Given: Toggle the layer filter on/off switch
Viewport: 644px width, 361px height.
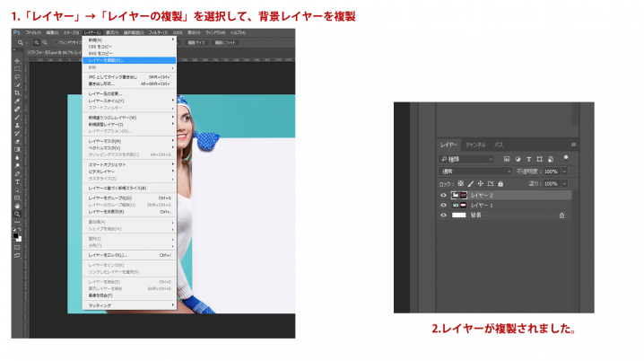Looking at the screenshot, I should pyautogui.click(x=566, y=158).
